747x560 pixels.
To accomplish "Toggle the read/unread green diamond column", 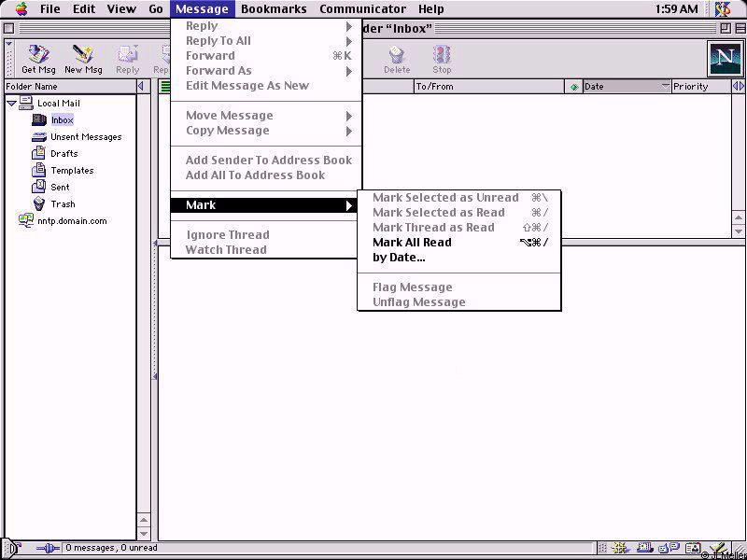I will point(573,87).
